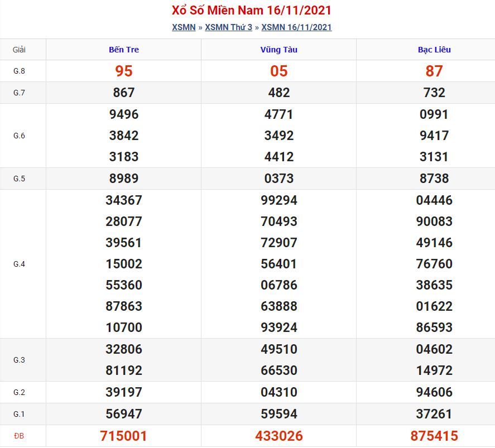This screenshot has width=495, height=448.
Task: Select G.4 number 63888
Action: click(x=279, y=306)
